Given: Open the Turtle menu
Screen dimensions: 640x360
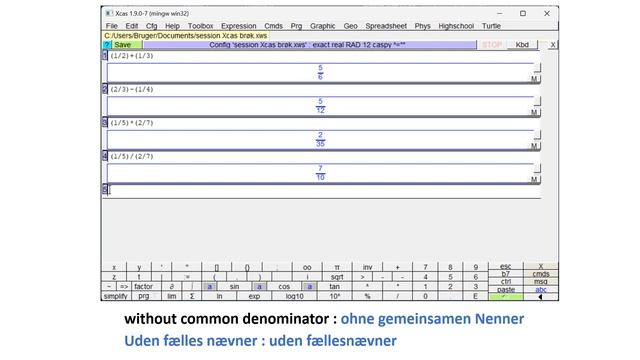Looking at the screenshot, I should (491, 26).
